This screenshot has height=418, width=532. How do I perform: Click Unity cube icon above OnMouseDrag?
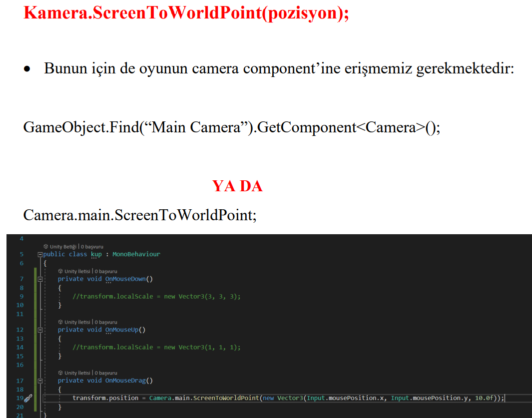[x=60, y=373]
